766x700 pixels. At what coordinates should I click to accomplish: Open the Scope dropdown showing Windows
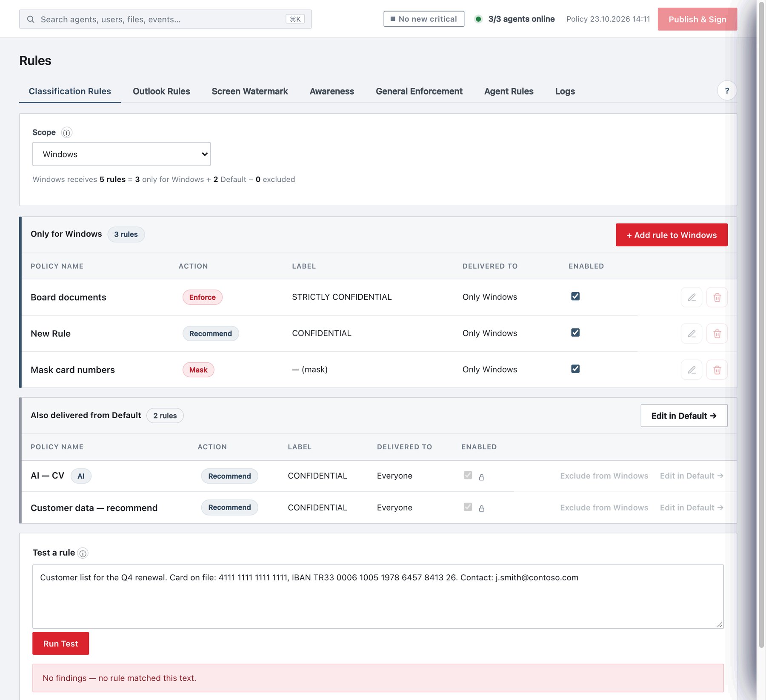pyautogui.click(x=121, y=154)
